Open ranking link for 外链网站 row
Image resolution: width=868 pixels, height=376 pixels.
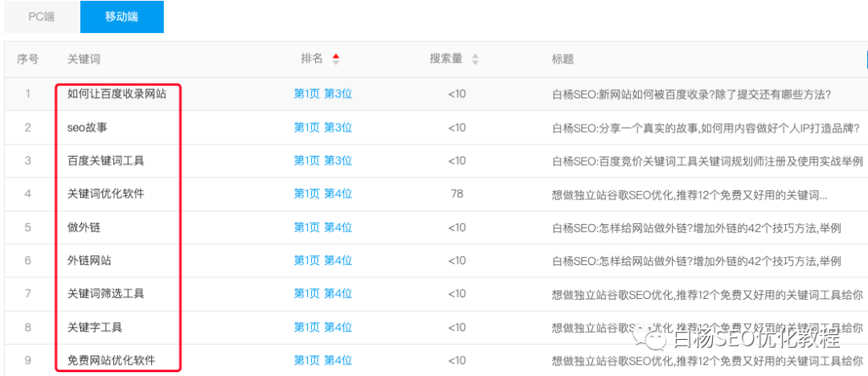322,261
